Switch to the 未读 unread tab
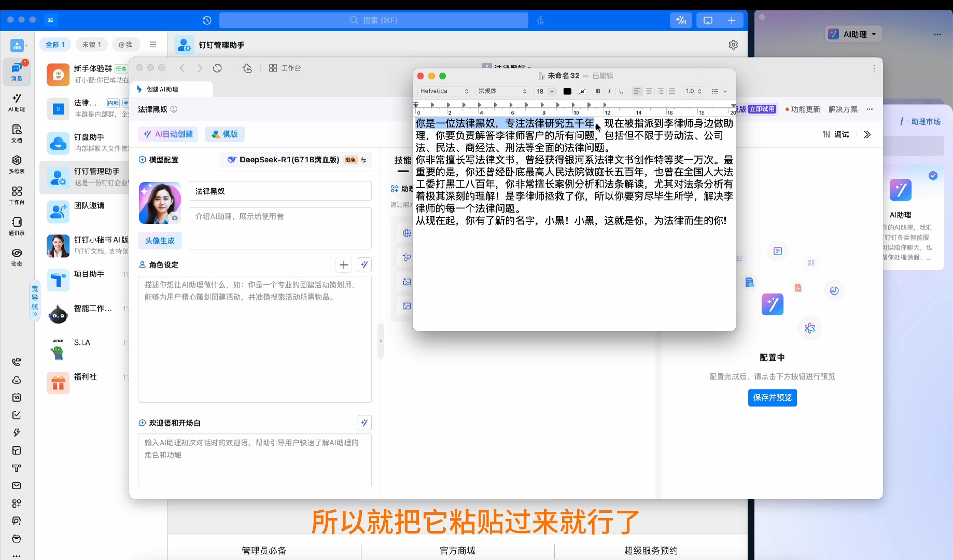The height and width of the screenshot is (560, 953). (x=91, y=45)
